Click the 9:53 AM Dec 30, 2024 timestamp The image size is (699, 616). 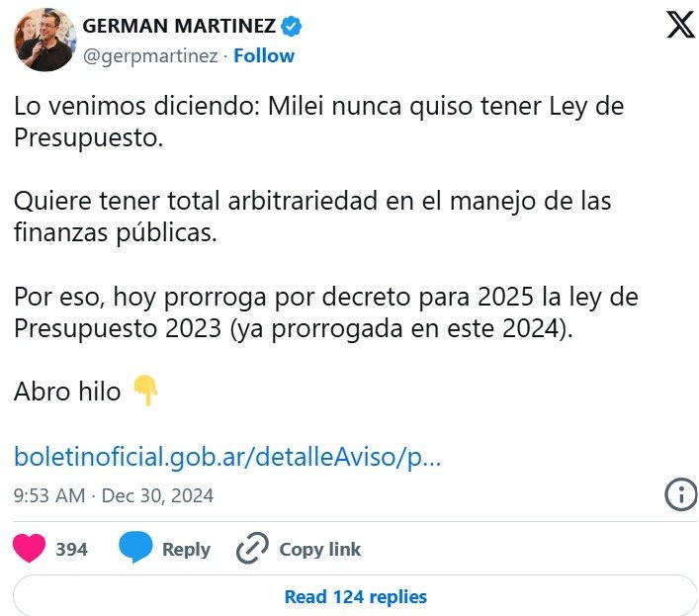tap(114, 495)
